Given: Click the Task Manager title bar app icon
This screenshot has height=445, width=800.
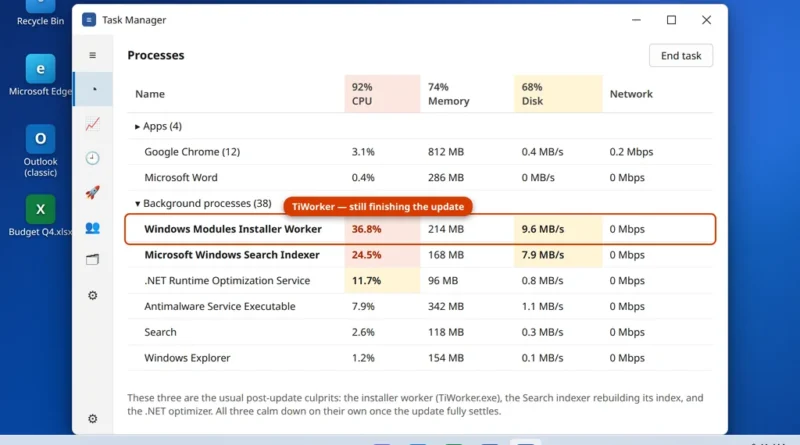Looking at the screenshot, I should [89, 20].
